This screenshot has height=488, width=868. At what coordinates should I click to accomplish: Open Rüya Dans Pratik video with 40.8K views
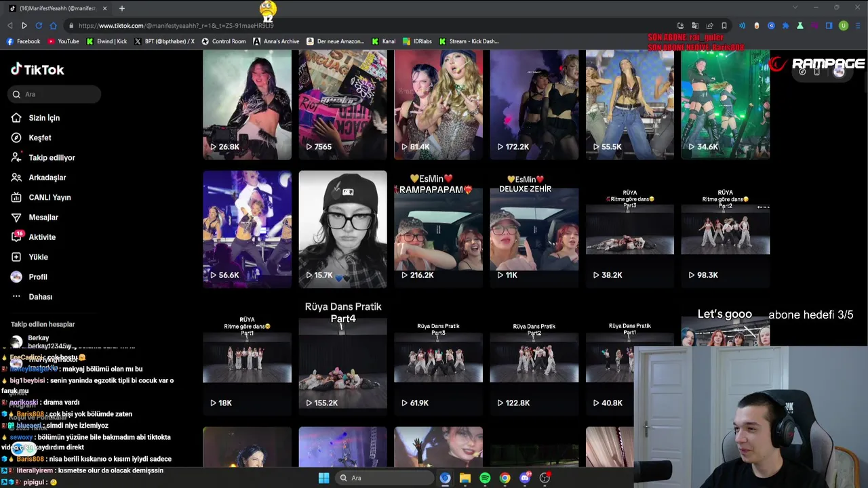click(610, 357)
